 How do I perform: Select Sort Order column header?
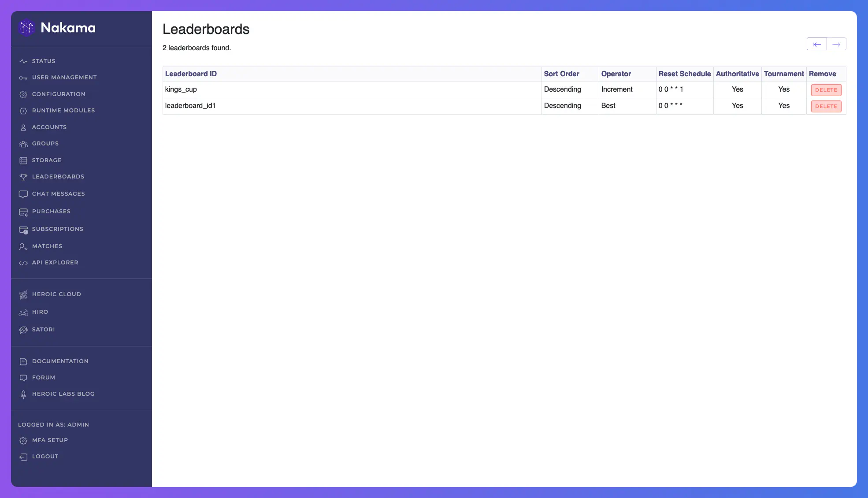(562, 74)
